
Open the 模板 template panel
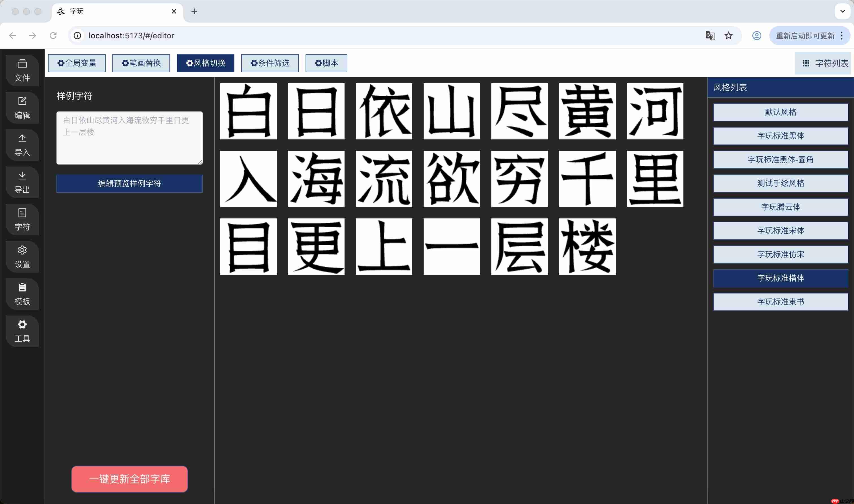tap(22, 294)
